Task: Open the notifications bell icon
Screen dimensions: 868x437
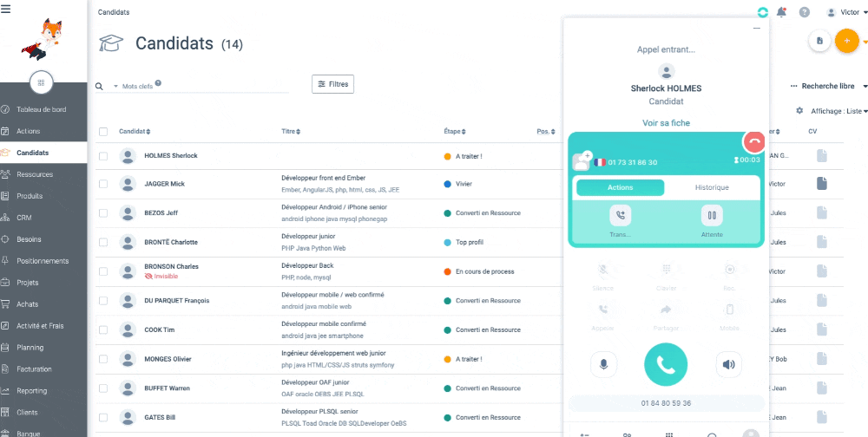Action: click(x=782, y=12)
